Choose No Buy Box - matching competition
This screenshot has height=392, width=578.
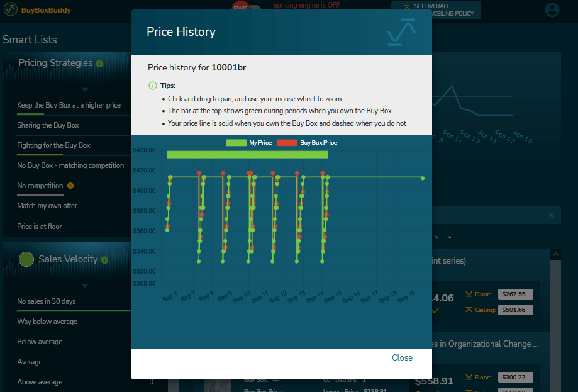tap(70, 165)
